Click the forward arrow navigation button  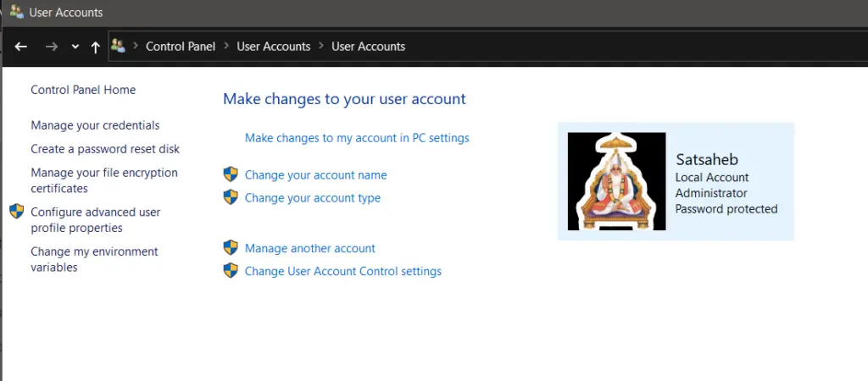52,47
